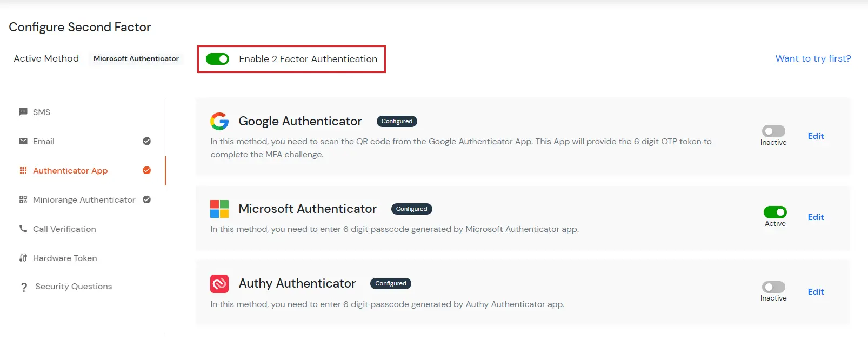The height and width of the screenshot is (353, 868).
Task: Click Inactive status under Google Authenticator toggle
Action: coord(773,143)
